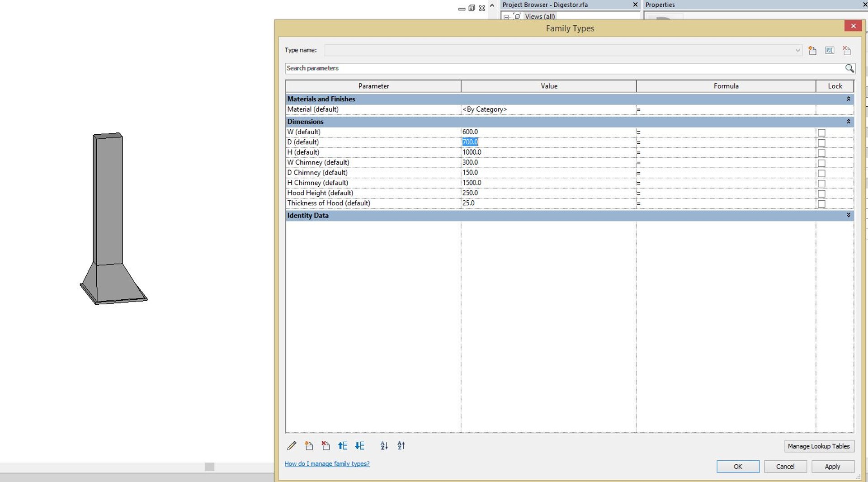Viewport: 868px width, 482px height.
Task: Click the Edit Parameter pencil icon
Action: 292,446
